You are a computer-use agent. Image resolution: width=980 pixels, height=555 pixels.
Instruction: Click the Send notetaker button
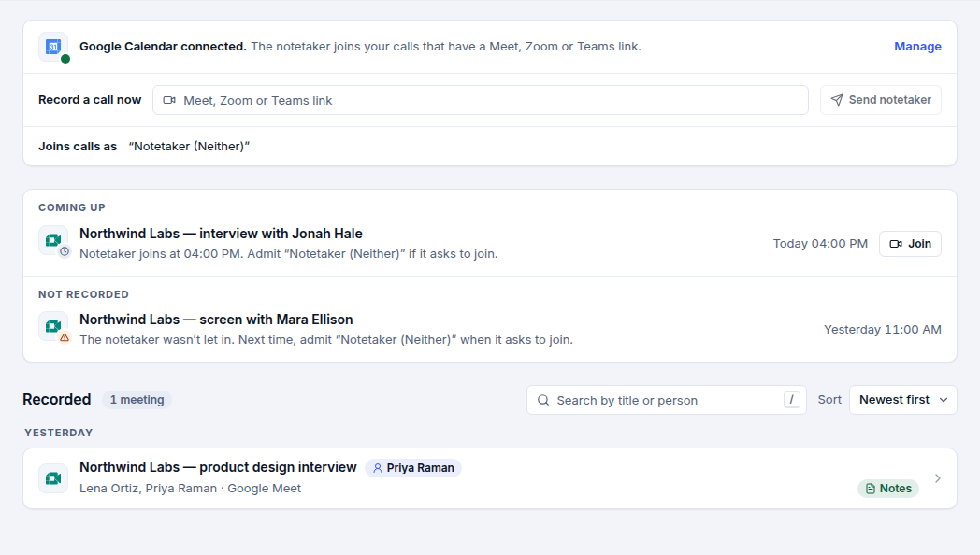[x=881, y=100]
